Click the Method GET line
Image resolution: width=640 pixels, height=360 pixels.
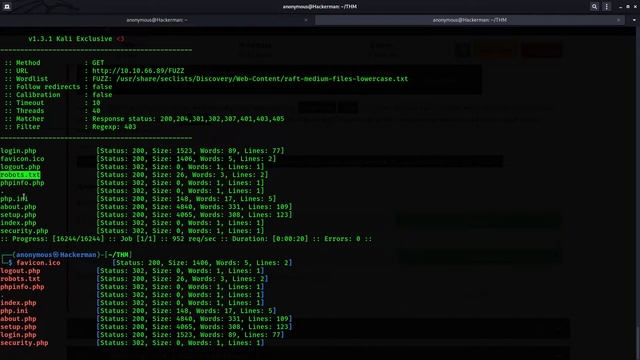[54, 63]
